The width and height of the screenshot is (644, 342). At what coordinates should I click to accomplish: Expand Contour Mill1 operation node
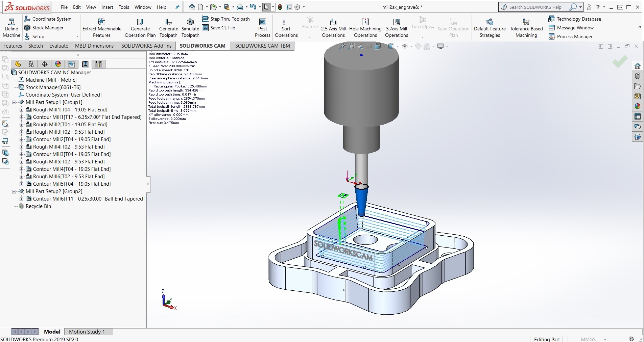tap(21, 117)
